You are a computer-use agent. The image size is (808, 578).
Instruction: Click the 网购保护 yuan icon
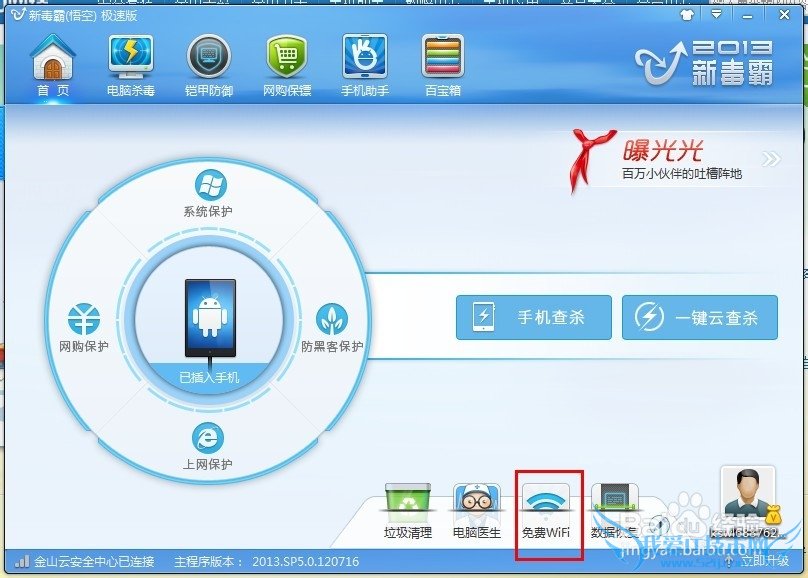[x=84, y=319]
